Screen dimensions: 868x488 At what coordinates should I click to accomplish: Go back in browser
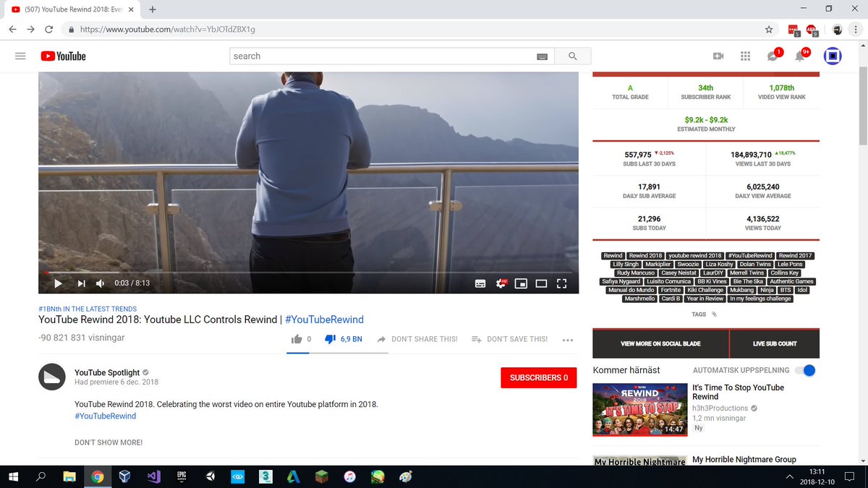(12, 30)
